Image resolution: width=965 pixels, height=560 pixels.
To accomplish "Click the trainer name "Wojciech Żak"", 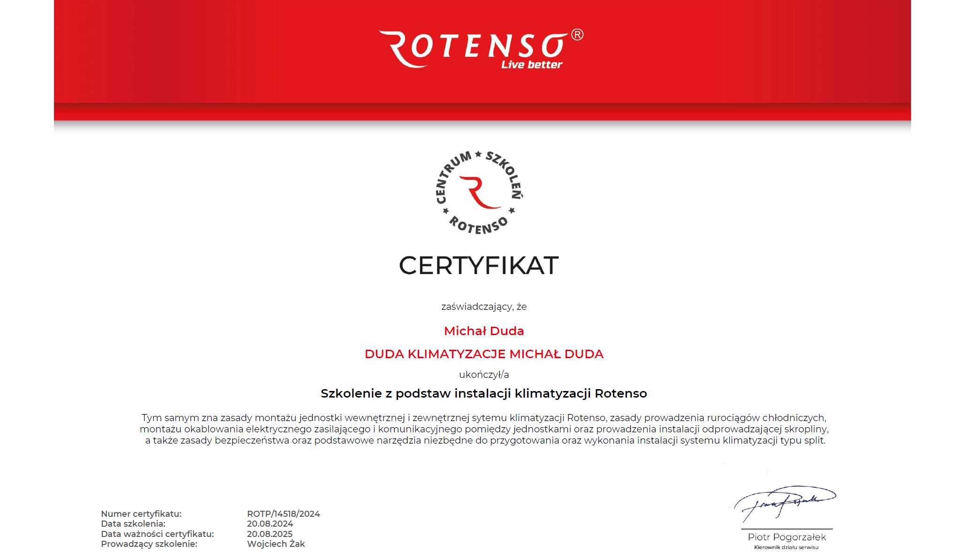I will click(x=276, y=544).
